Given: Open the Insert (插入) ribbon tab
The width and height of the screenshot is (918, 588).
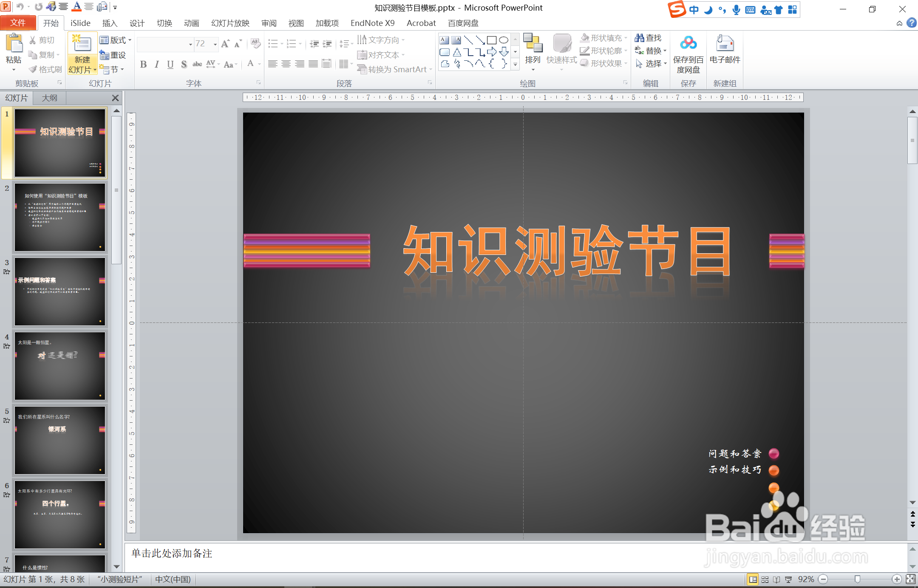Looking at the screenshot, I should (x=109, y=23).
